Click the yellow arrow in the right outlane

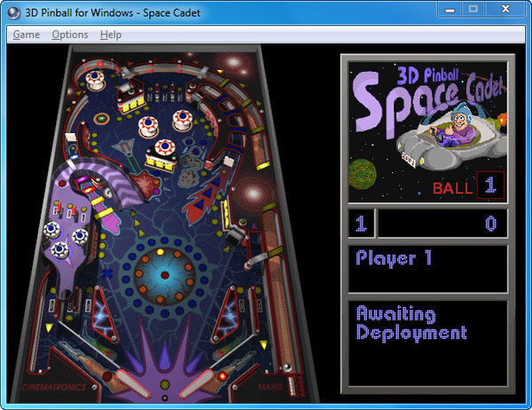tap(263, 345)
